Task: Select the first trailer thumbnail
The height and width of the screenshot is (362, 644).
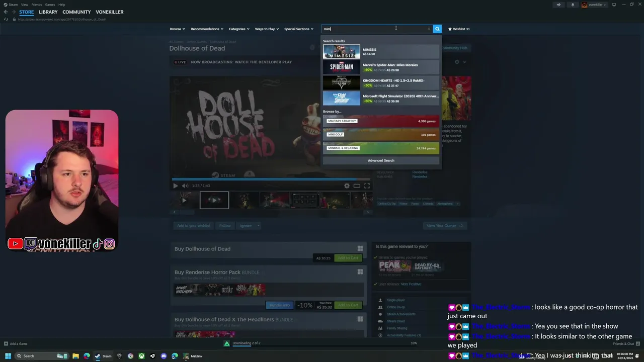Action: click(184, 200)
